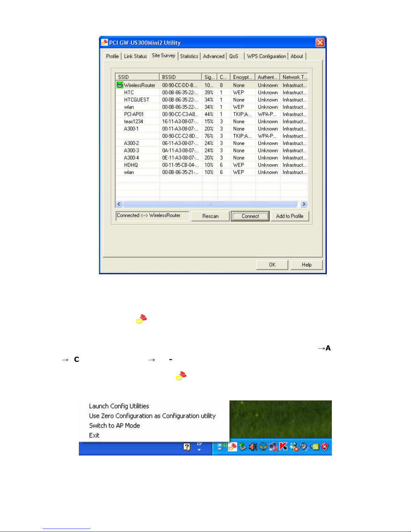Click the Safely Remove Hardware tray icon
Image resolution: width=411 pixels, height=532 pixels.
coord(243,447)
